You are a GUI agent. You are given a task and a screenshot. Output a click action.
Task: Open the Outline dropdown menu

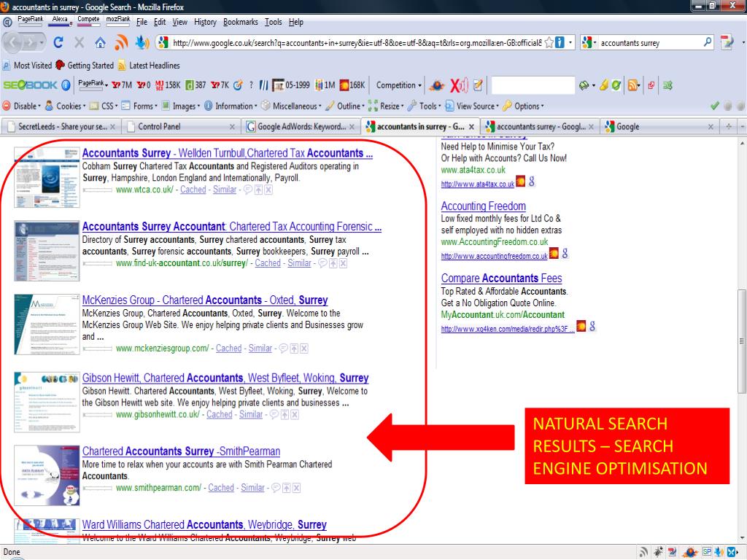(x=345, y=106)
